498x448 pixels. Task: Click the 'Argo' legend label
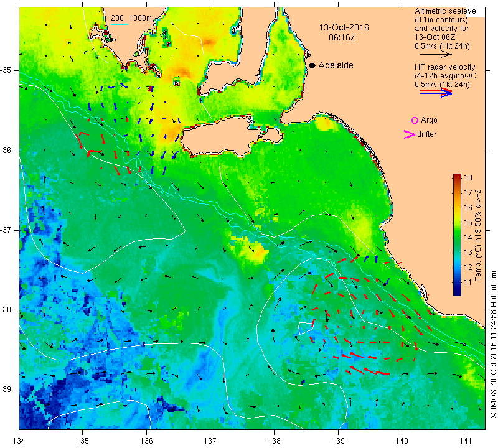point(429,120)
